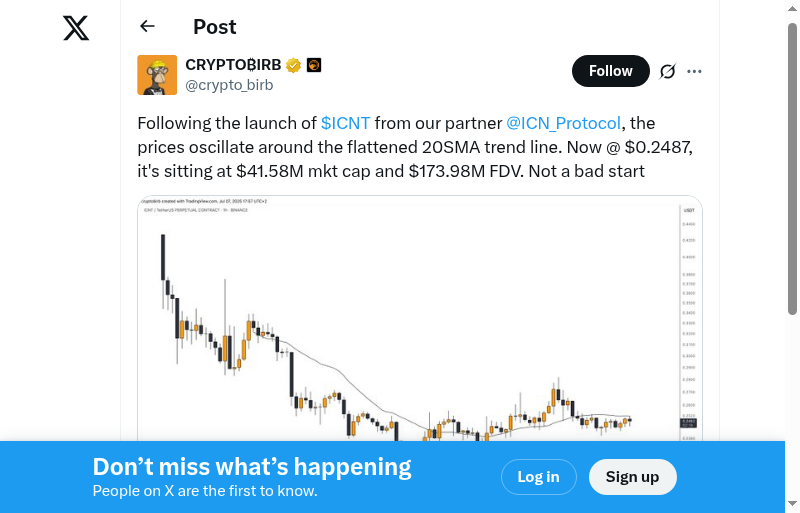Go back using the arrow icon
Image resolution: width=800 pixels, height=513 pixels.
click(148, 27)
